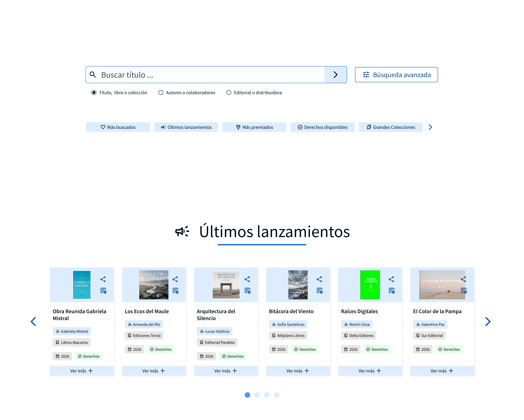Open the Grandes Colecciones category
Screen dimensions: 524x420
point(391,127)
